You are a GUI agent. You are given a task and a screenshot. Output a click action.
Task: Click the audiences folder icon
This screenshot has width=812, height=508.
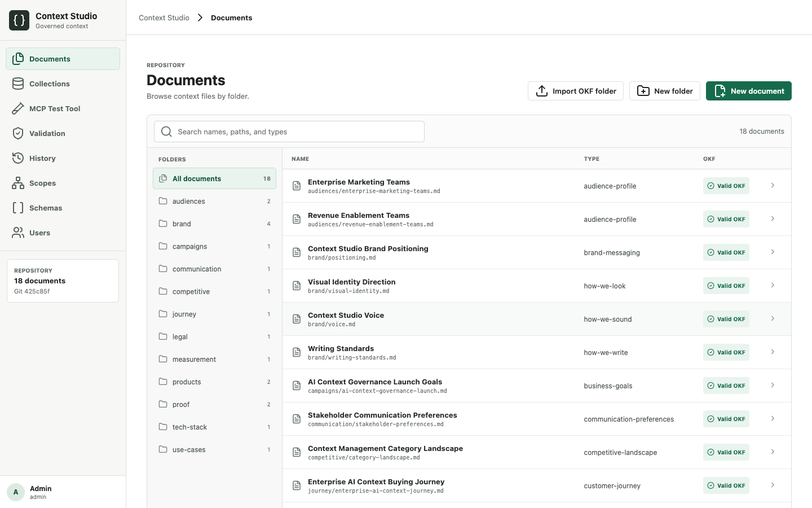(163, 201)
